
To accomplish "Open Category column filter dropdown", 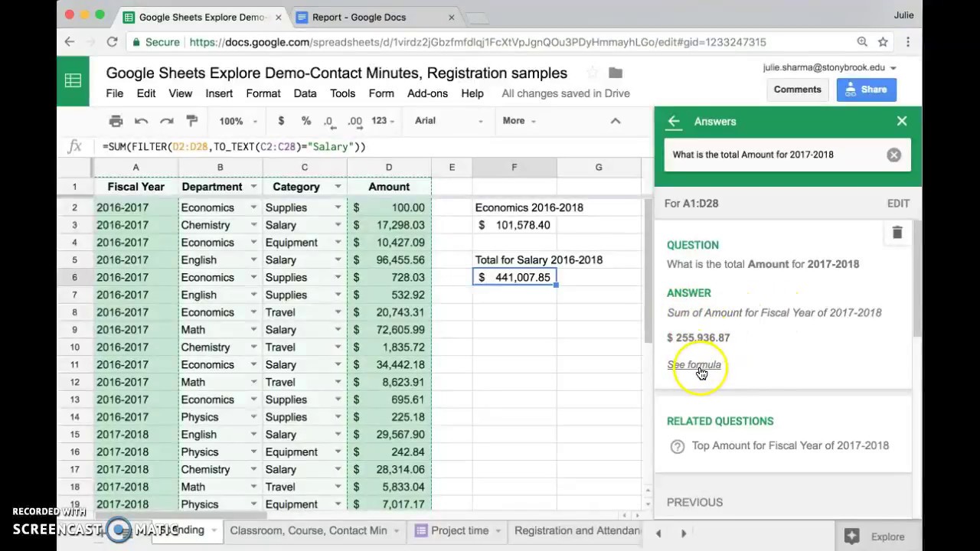I will [338, 187].
